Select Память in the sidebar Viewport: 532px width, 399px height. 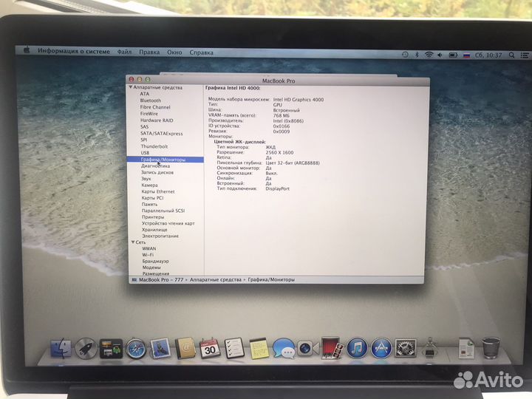(x=149, y=204)
